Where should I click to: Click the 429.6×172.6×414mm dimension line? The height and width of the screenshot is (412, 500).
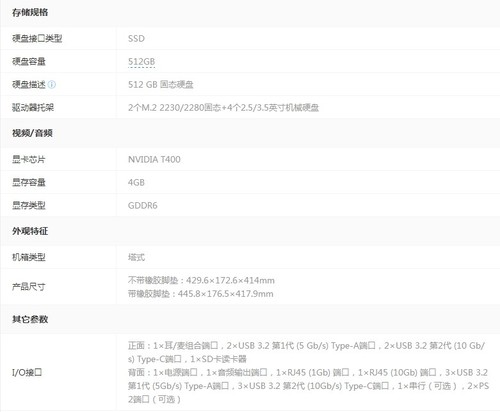pos(201,280)
